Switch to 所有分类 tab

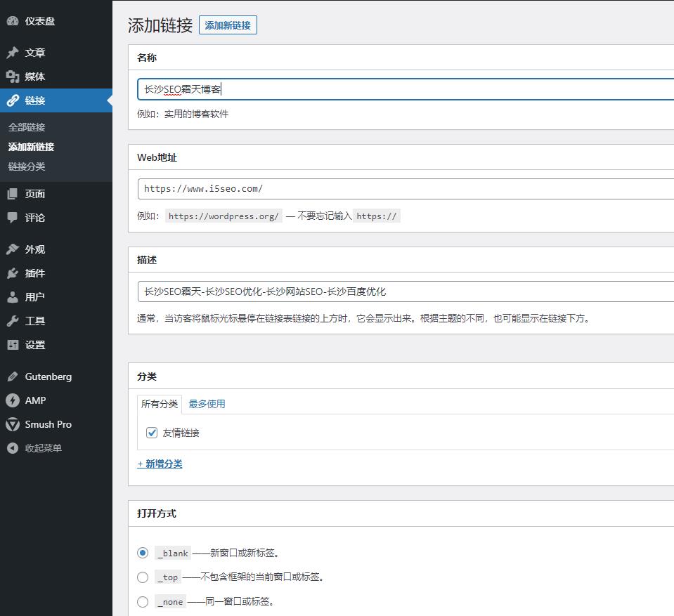point(160,404)
